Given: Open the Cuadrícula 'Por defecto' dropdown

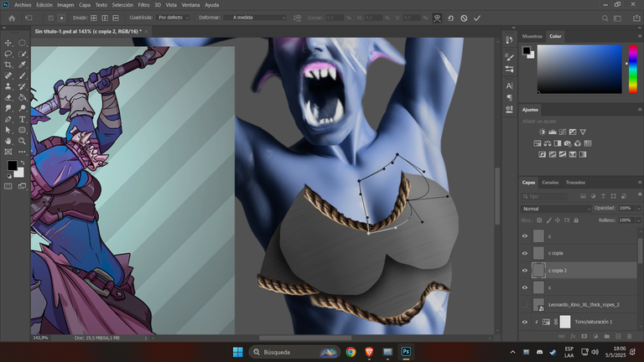Looking at the screenshot, I should click(174, 18).
